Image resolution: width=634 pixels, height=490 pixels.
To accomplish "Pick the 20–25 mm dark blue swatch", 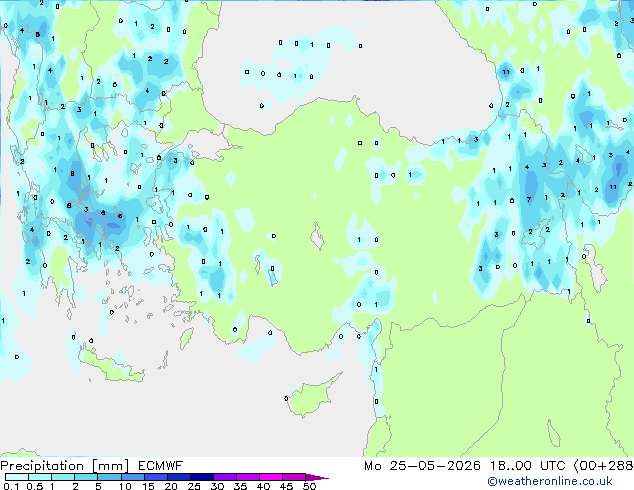I will click(178, 477).
